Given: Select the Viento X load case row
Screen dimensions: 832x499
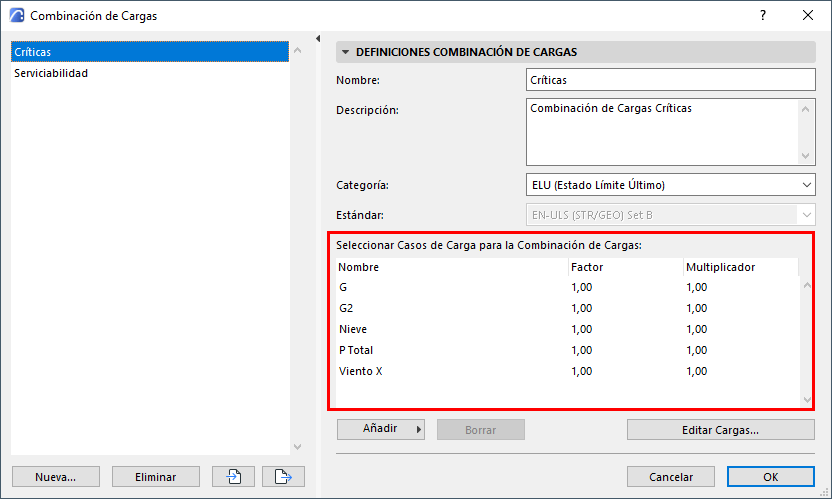Looking at the screenshot, I should pyautogui.click(x=567, y=371).
